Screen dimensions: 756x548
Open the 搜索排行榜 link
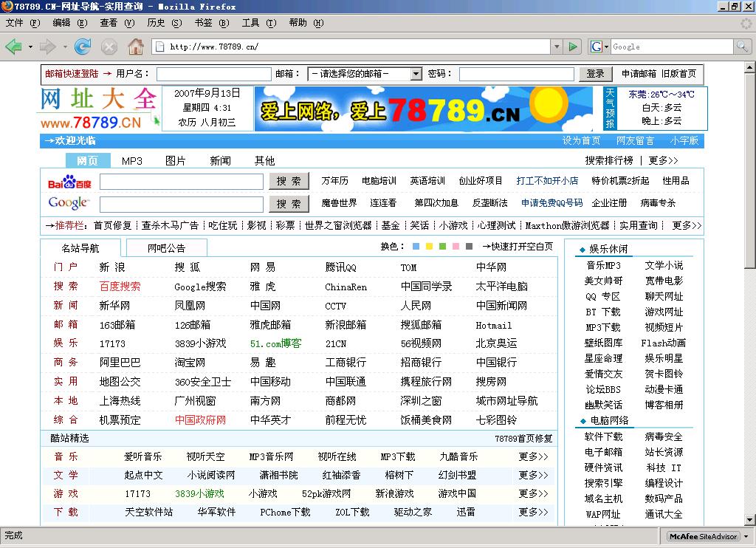[609, 161]
